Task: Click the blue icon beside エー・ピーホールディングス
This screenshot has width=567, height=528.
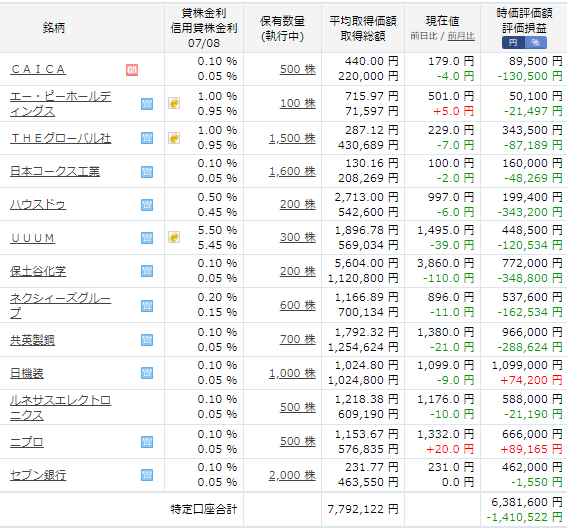Action: click(x=147, y=104)
